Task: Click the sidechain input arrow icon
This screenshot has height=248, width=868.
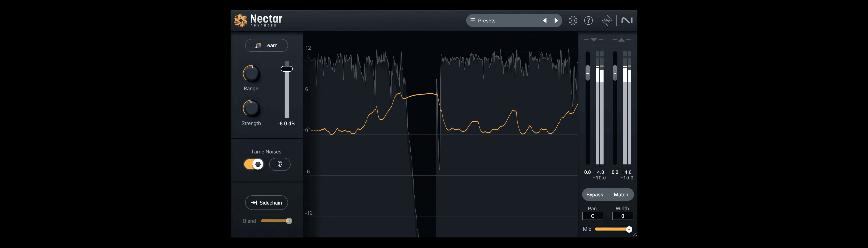Action: click(x=254, y=203)
